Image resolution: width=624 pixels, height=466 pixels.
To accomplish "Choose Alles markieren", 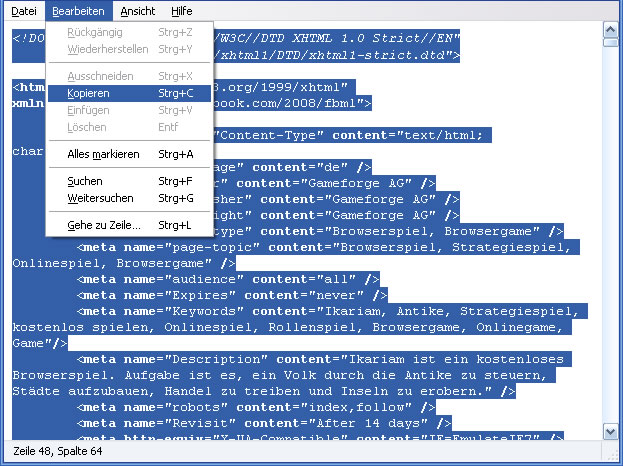I will coord(129,154).
